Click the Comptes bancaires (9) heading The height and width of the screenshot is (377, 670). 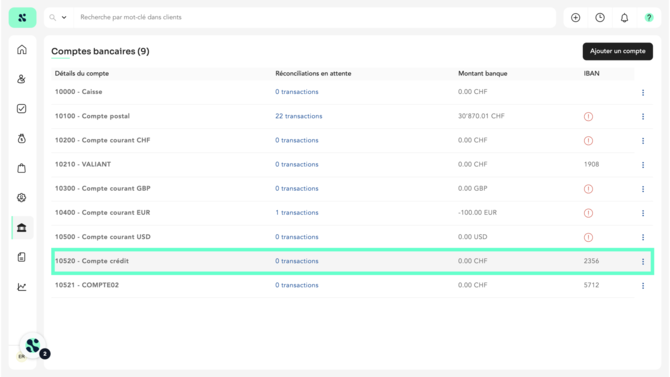100,51
